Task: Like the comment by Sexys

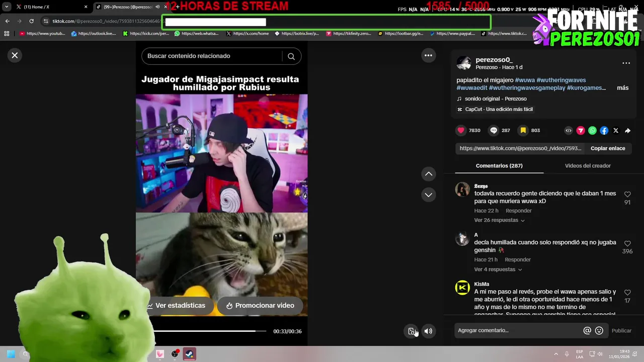Action: [x=627, y=195]
